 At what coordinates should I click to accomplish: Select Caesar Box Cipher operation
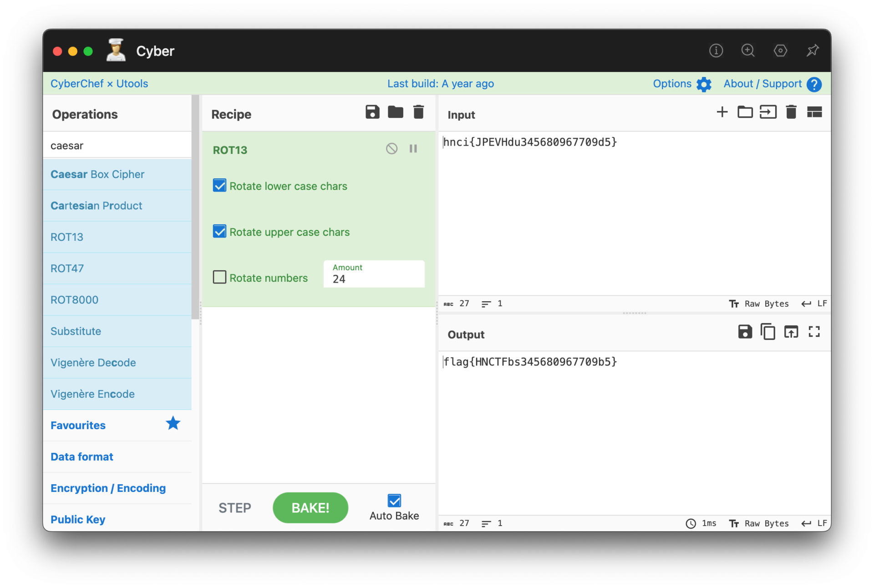(x=117, y=174)
